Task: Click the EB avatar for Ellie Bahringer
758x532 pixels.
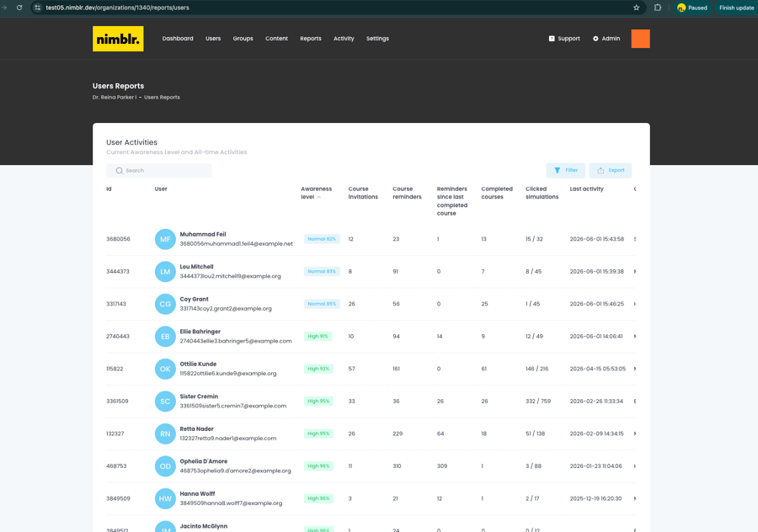Action: tap(165, 337)
